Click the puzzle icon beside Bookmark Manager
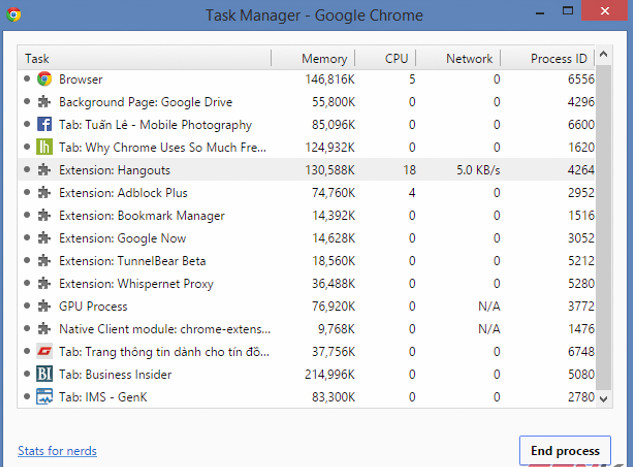Viewport: 633px width, 467px height. click(x=44, y=215)
